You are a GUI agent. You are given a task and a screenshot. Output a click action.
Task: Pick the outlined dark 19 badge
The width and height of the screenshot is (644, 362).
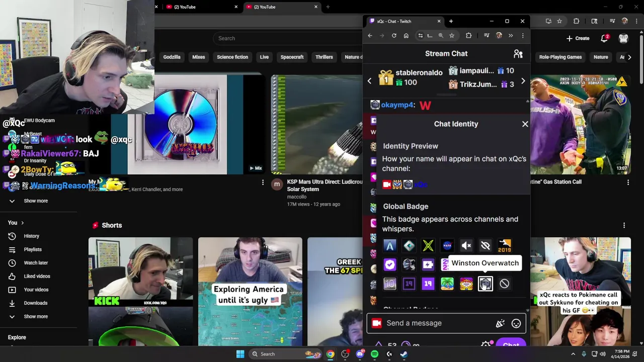tap(409, 284)
